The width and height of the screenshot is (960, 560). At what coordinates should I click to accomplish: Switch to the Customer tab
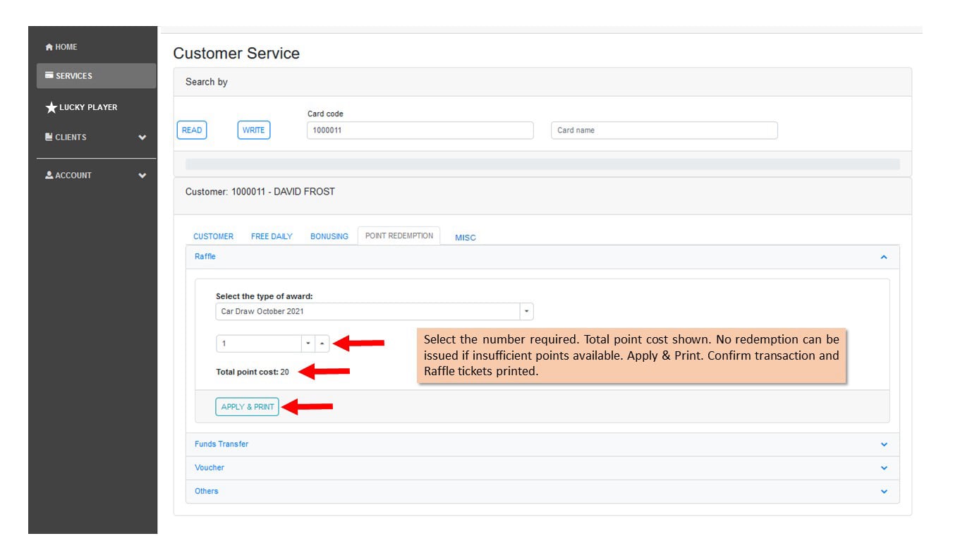click(214, 237)
